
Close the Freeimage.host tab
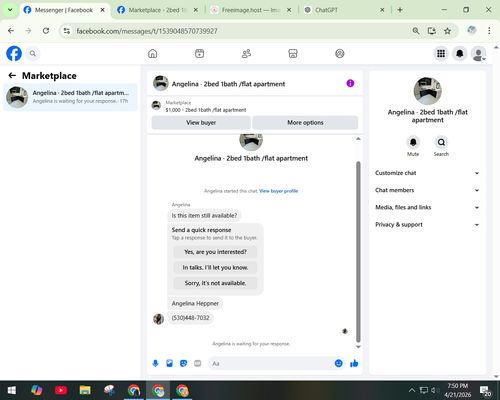(x=289, y=10)
